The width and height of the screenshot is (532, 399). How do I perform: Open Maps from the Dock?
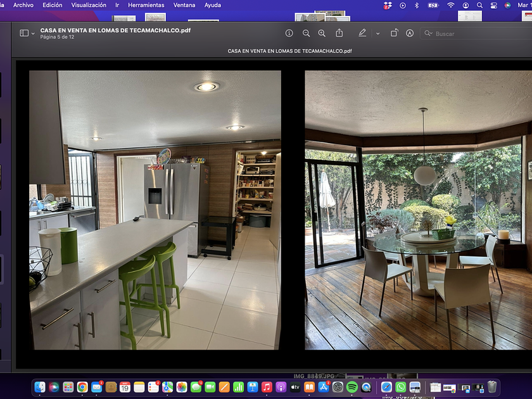tap(168, 387)
